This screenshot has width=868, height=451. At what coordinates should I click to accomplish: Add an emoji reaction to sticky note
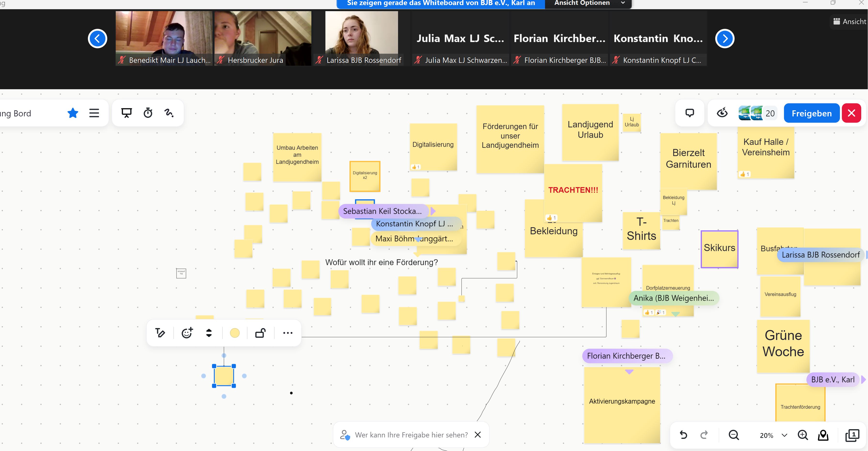187,333
